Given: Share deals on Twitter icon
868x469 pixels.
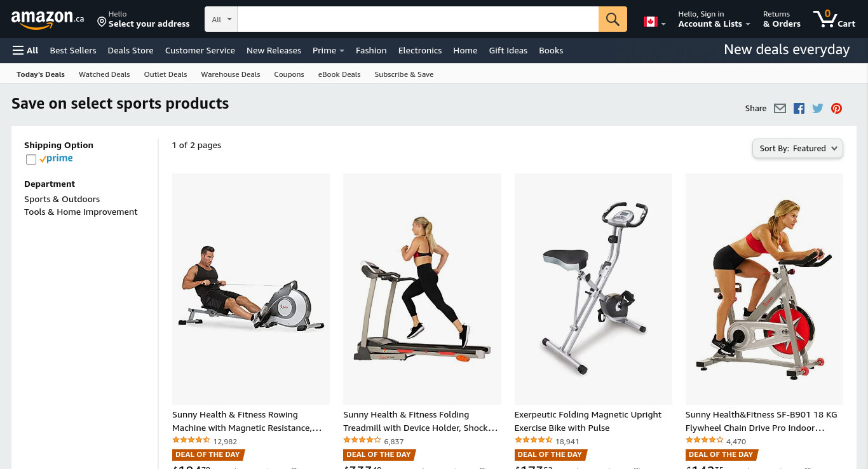Looking at the screenshot, I should click(818, 109).
